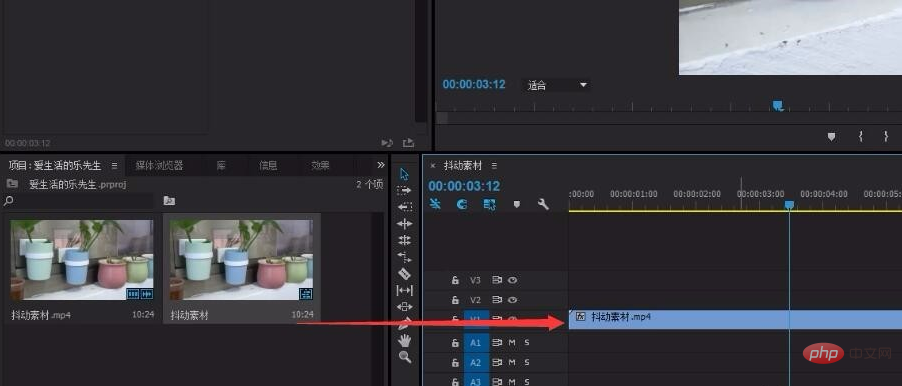
Task: Click the video usage badge on the 抖动素材.mp4 thumbnail
Action: tap(133, 294)
